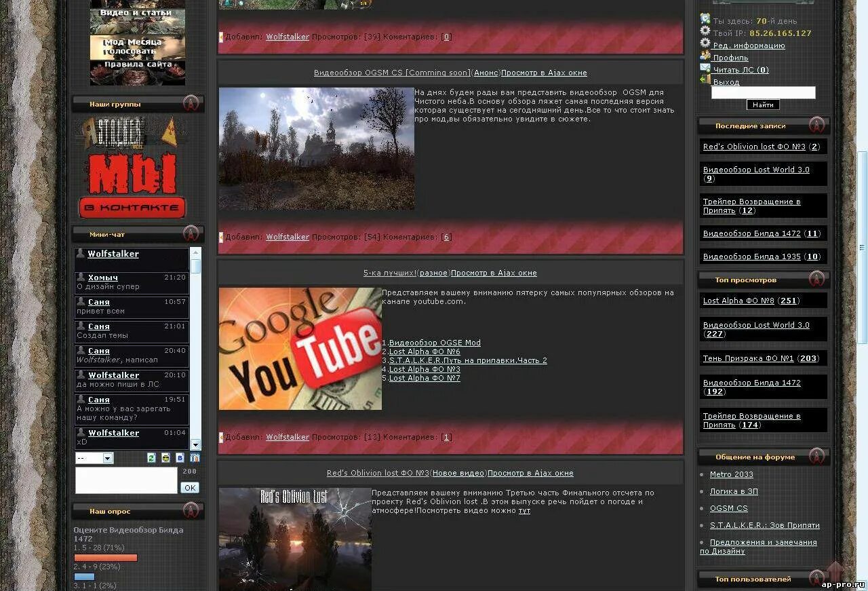Open the "Логика в ЗП" forum topic
Screen dimensions: 868x591
[734, 491]
